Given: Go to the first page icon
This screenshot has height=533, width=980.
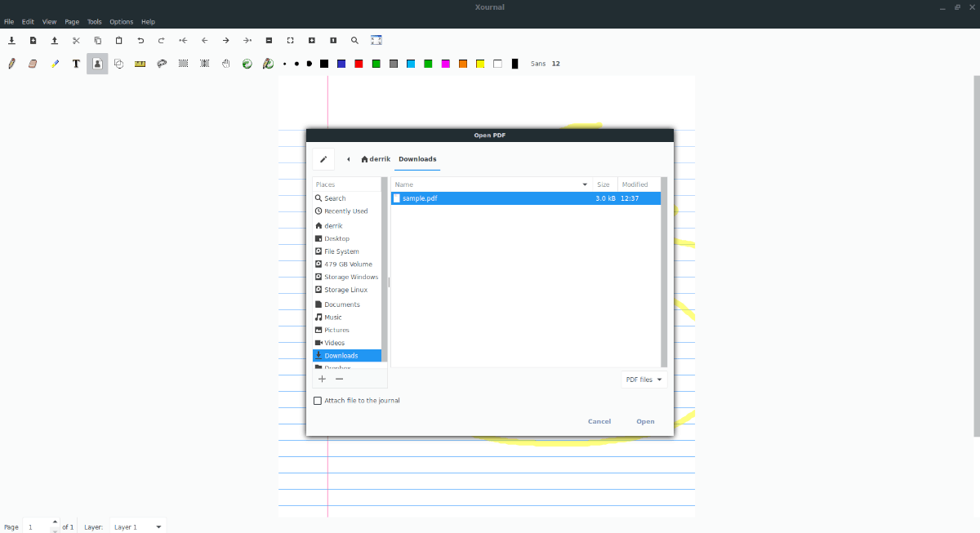Looking at the screenshot, I should point(183,40).
